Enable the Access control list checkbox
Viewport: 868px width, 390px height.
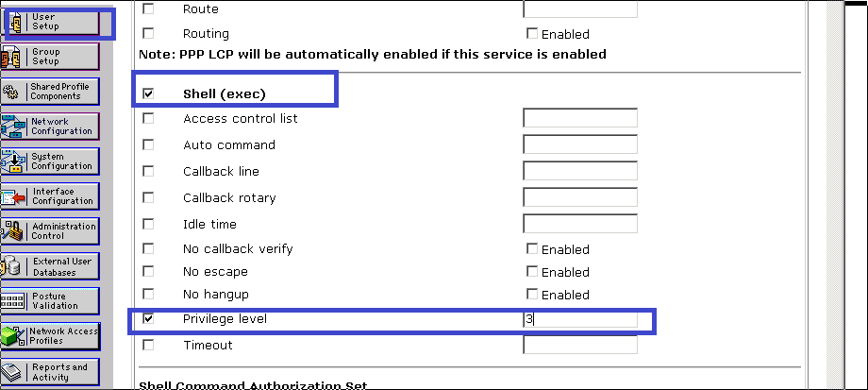148,119
